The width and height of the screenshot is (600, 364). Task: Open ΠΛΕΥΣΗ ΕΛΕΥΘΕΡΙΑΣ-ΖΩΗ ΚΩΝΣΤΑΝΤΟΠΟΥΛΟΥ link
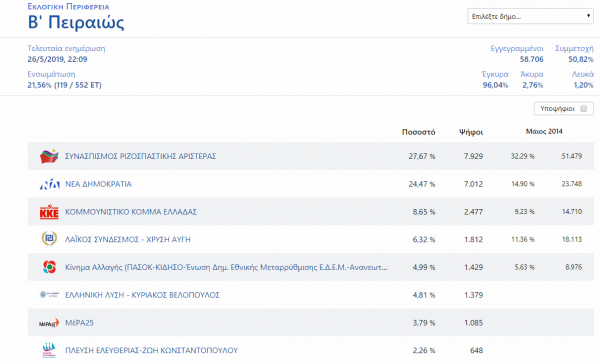point(152,350)
